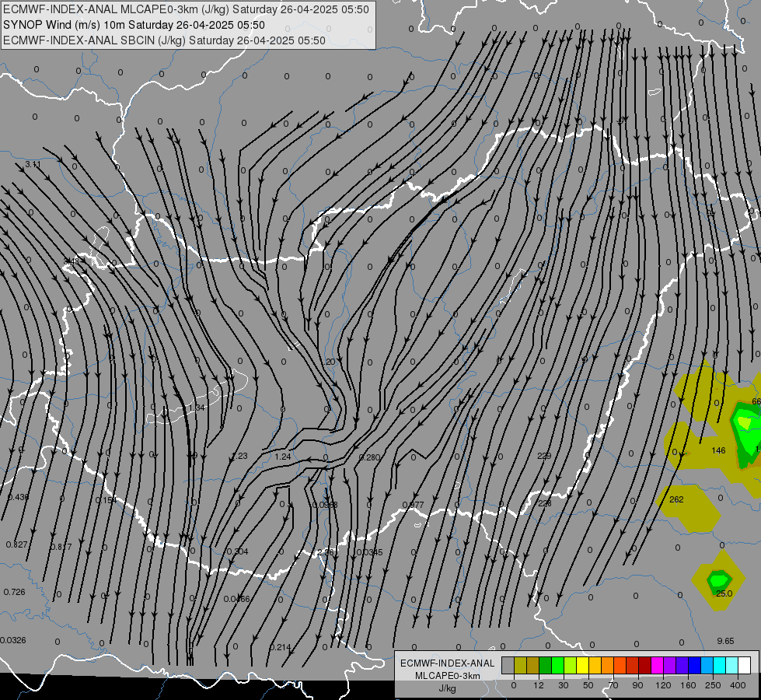Click the legend tick label '160'
The height and width of the screenshot is (700, 761).
(x=688, y=685)
